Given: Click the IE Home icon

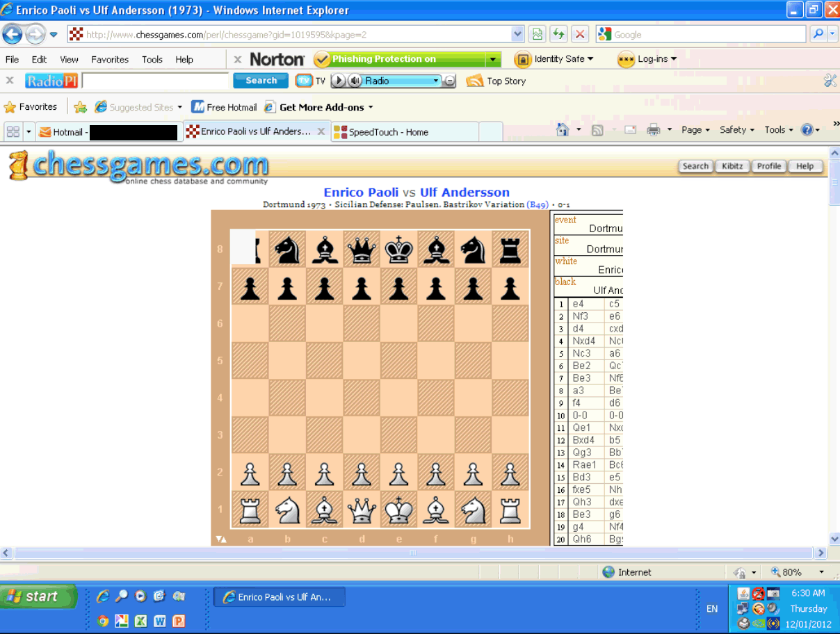Looking at the screenshot, I should click(x=563, y=130).
